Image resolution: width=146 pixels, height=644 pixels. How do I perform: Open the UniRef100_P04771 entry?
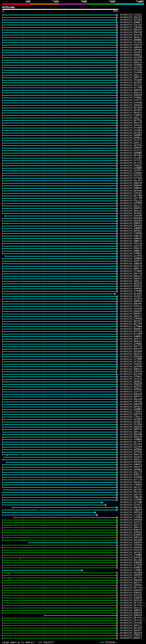[131, 140]
